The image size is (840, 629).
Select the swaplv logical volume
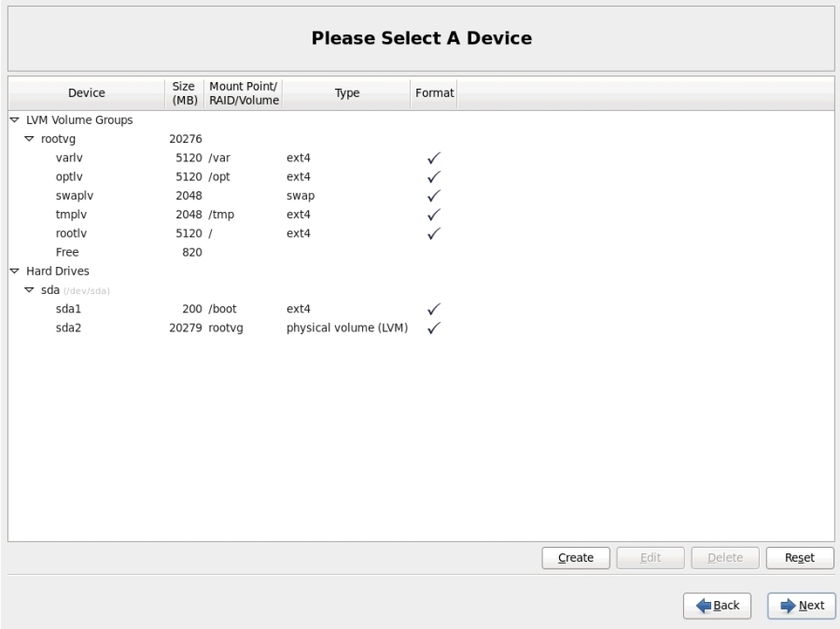pyautogui.click(x=75, y=196)
